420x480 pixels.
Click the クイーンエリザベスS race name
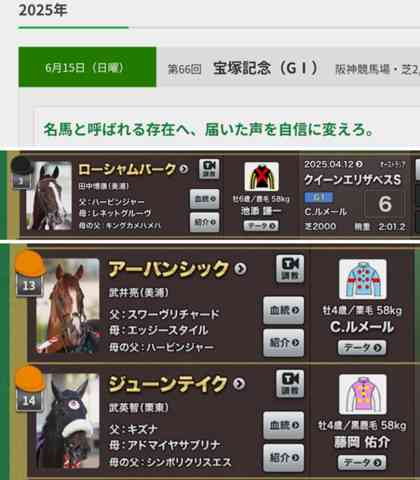(x=352, y=180)
